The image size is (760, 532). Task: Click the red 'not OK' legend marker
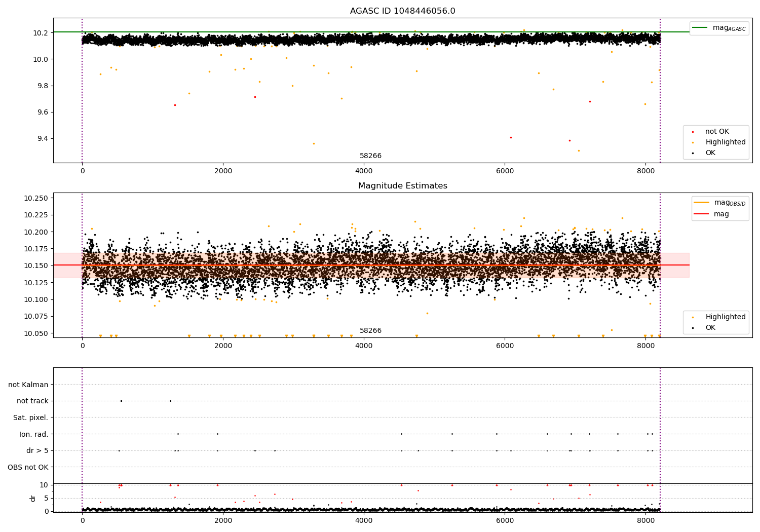(693, 132)
